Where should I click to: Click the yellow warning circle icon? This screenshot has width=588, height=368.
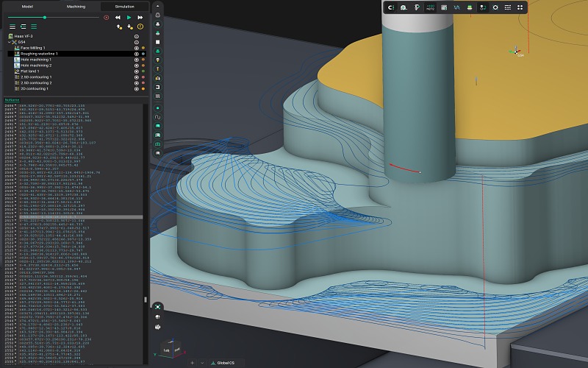pyautogui.click(x=140, y=26)
